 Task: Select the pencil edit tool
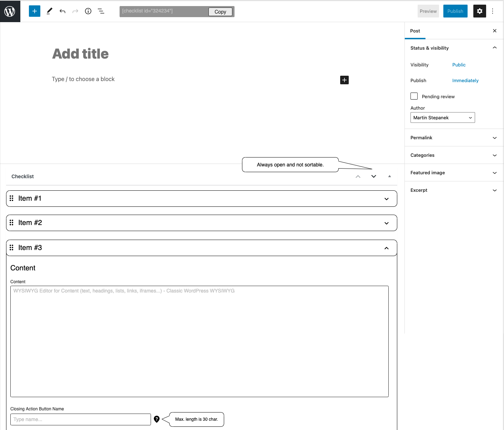[x=49, y=11]
